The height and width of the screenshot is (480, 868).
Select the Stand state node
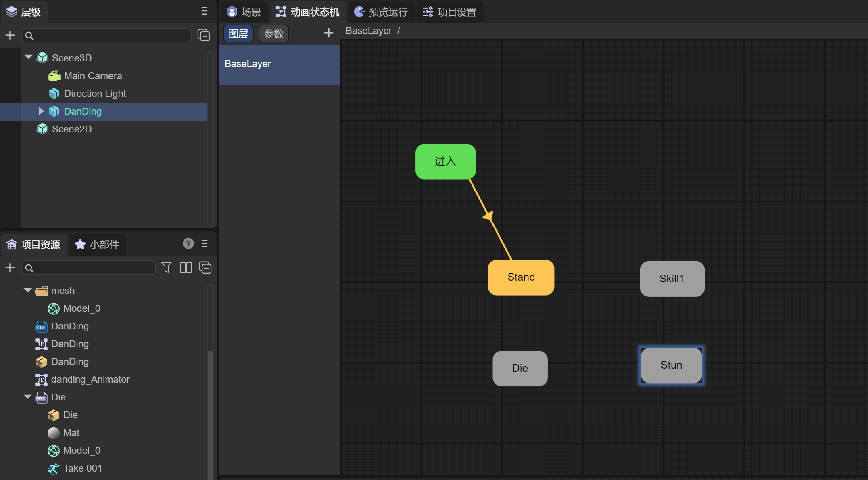[521, 277]
